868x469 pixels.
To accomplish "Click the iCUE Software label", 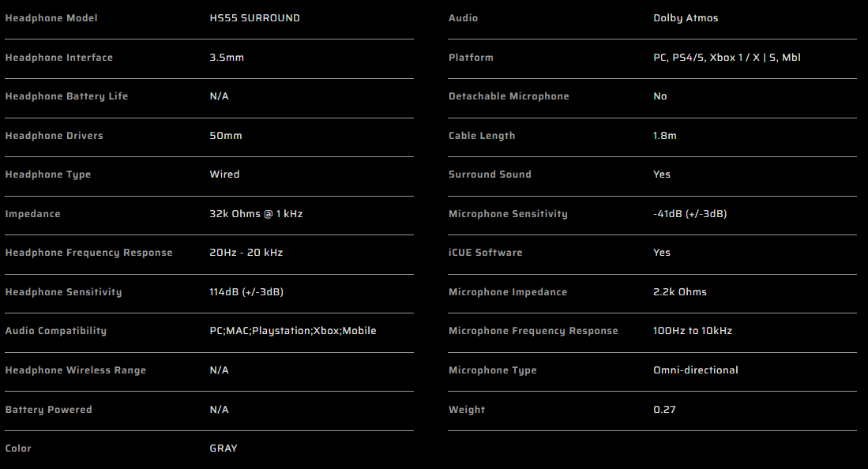I will pos(485,253).
